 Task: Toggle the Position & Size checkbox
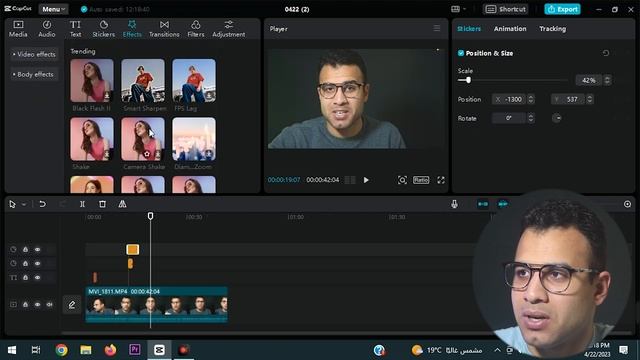pos(461,53)
